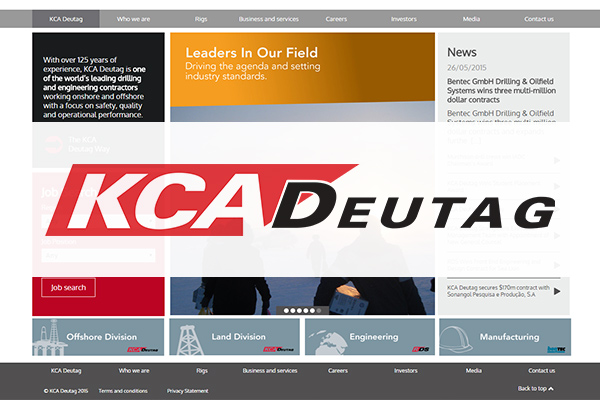Open Who we are in top navigation
Screen dimensions: 600x400
tap(133, 19)
